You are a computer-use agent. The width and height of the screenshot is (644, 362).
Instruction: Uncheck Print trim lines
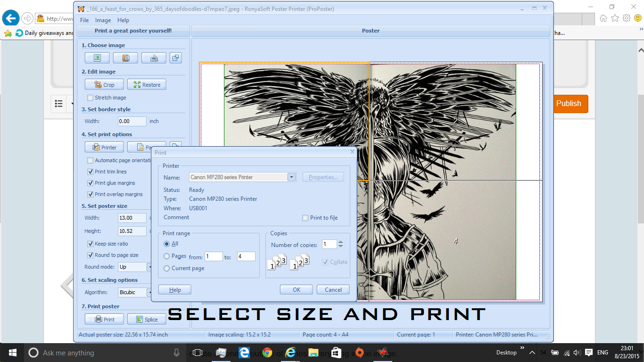coord(90,172)
